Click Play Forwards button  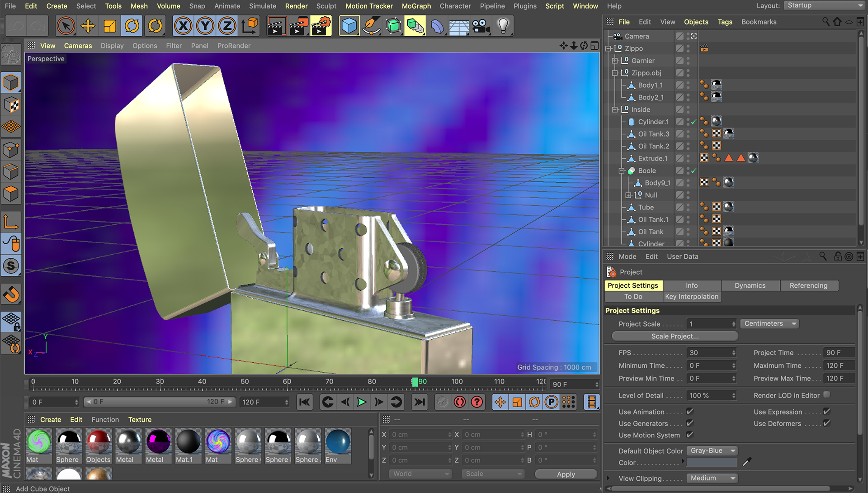362,402
